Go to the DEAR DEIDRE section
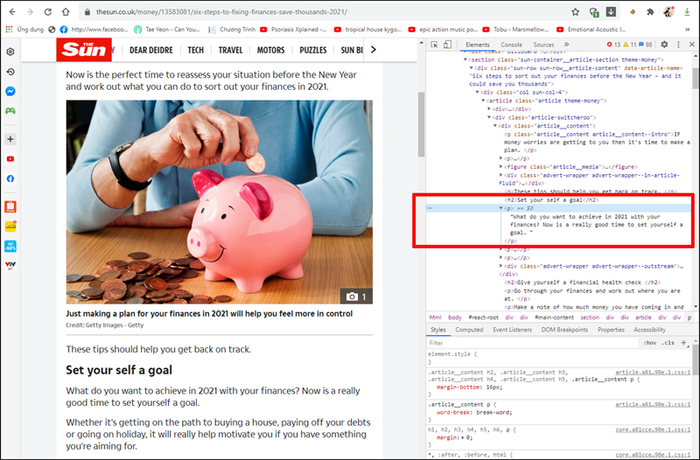This screenshot has width=700, height=460. [151, 50]
